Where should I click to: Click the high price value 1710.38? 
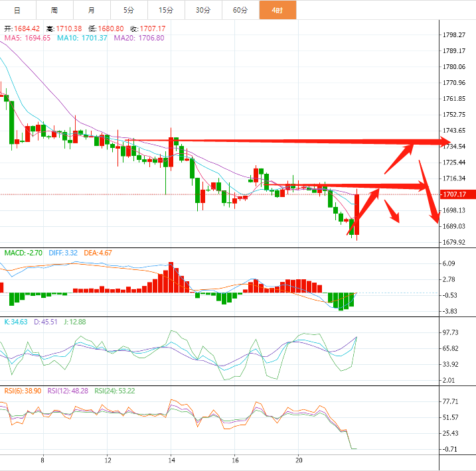[x=69, y=29]
